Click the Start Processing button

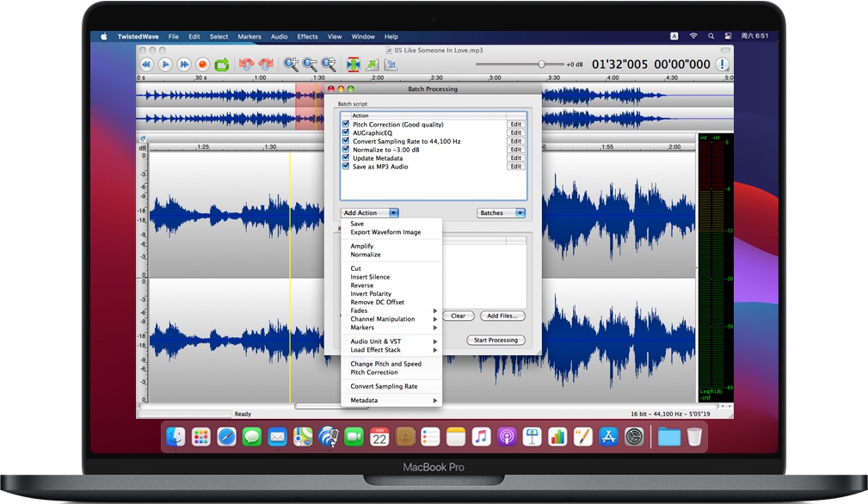(x=496, y=340)
